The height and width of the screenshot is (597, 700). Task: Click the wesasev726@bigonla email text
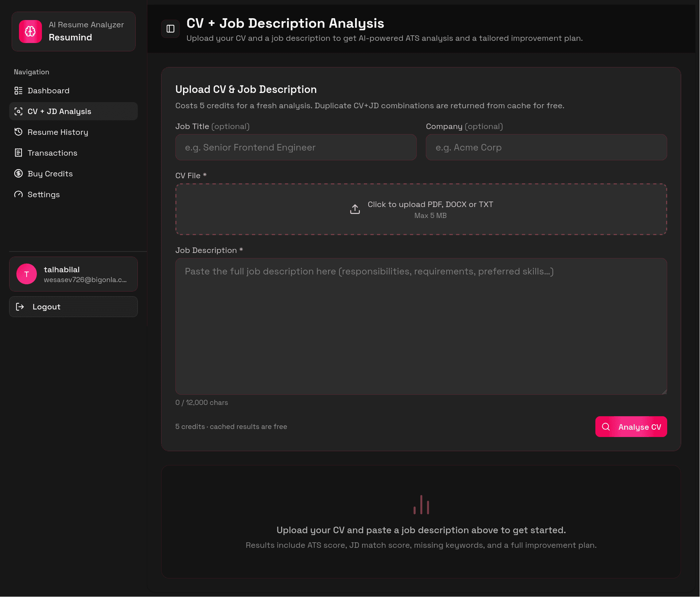tap(85, 280)
